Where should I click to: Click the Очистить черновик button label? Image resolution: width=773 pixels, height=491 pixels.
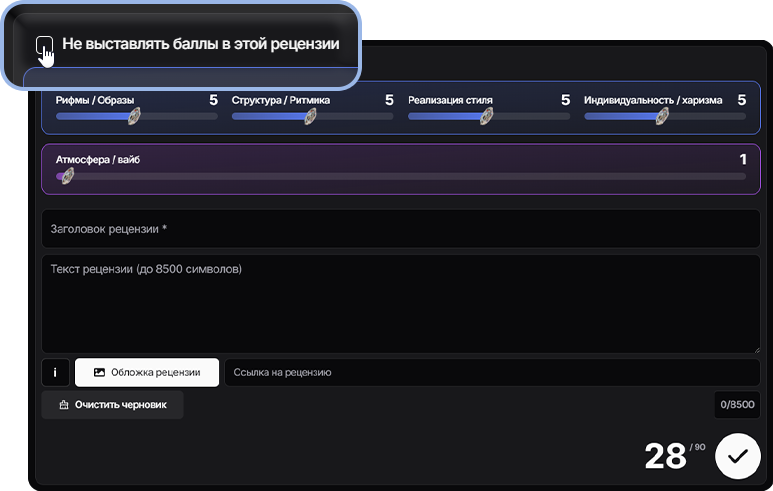[x=121, y=405]
